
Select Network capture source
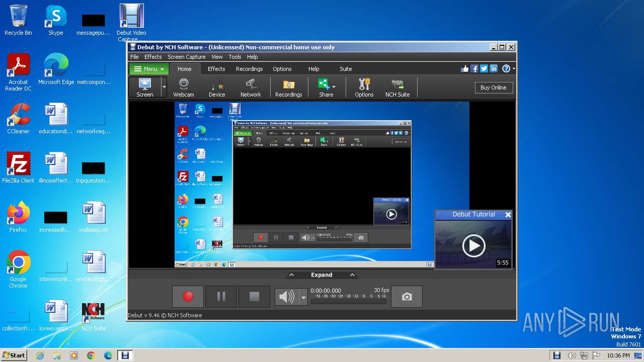(251, 87)
